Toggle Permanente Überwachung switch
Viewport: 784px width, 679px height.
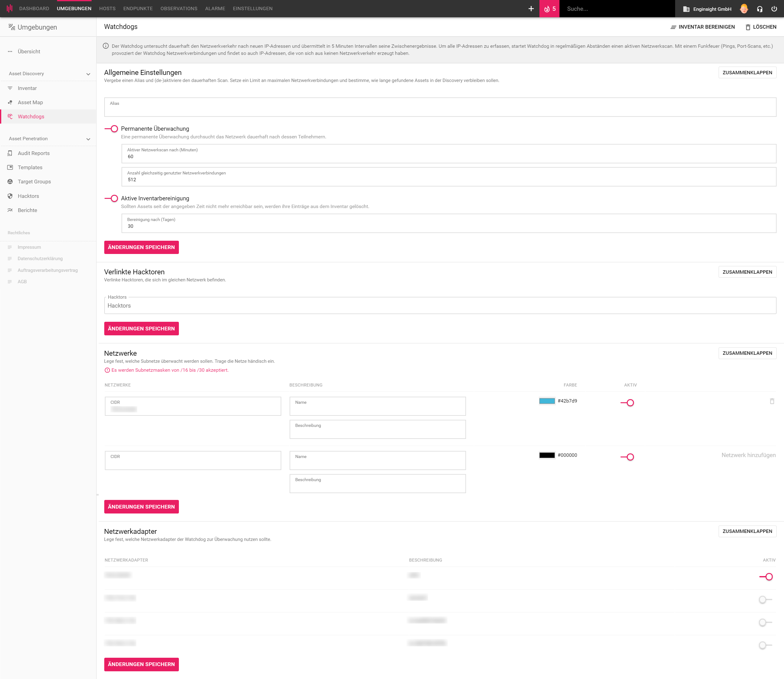point(111,129)
